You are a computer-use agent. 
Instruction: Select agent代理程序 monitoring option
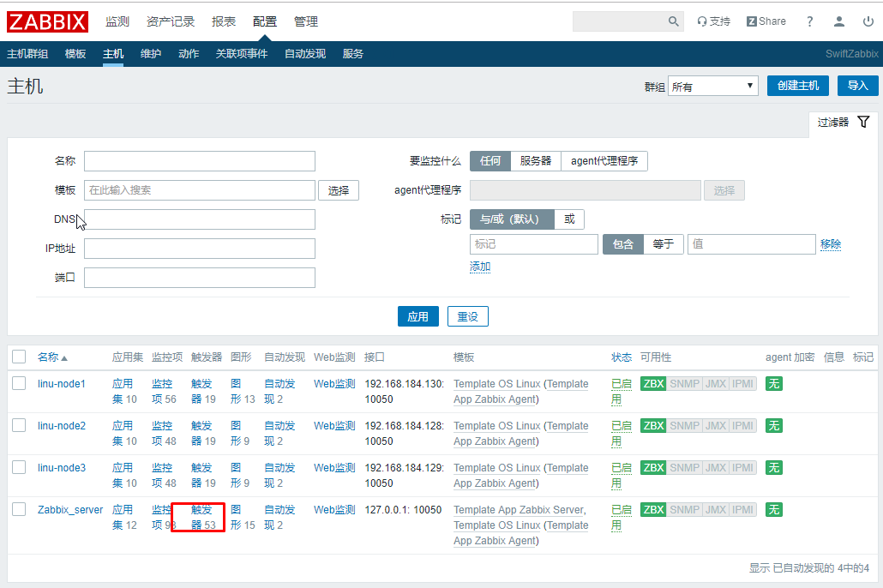coord(604,161)
